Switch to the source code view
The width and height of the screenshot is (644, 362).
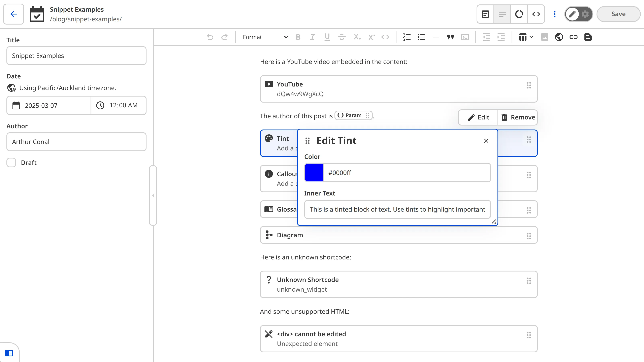coord(536,14)
